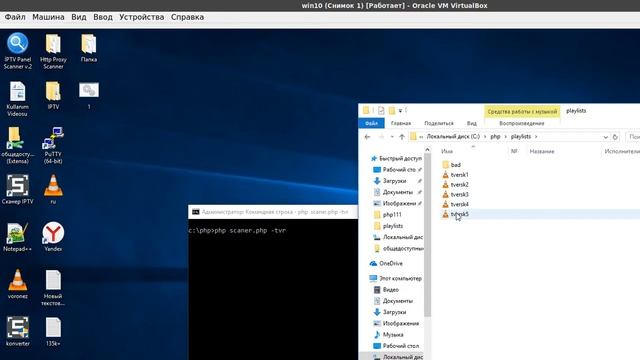The image size is (640, 360).
Task: Open the VLC playlist icon named ru
Action: 53,189
